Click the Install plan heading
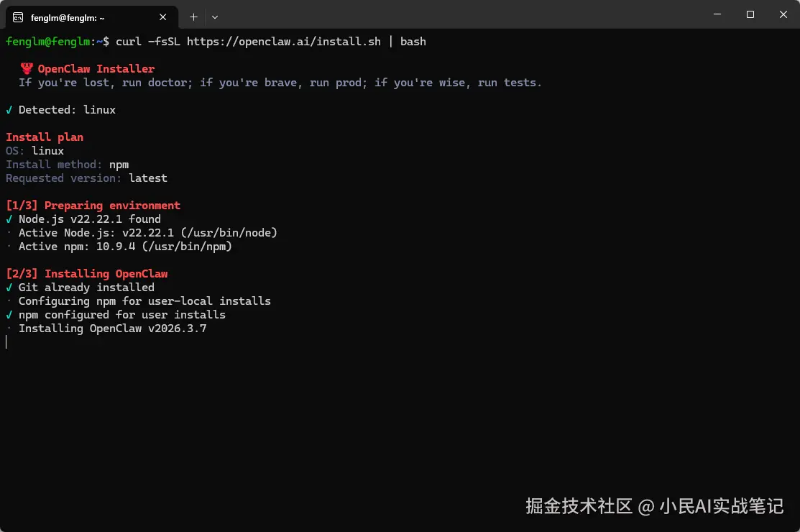 click(45, 137)
